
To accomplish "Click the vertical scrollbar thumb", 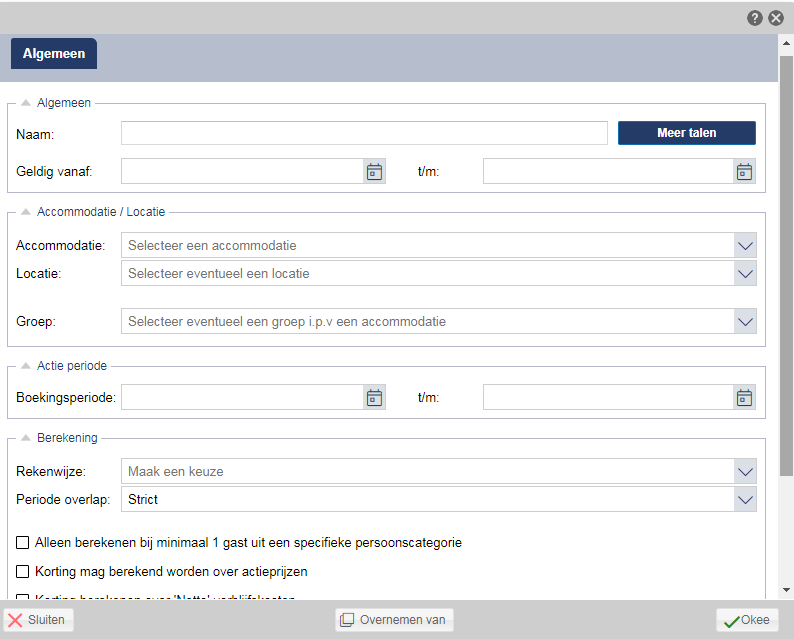I will click(x=786, y=266).
